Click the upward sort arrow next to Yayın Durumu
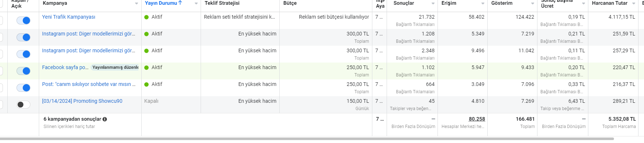 180,3
